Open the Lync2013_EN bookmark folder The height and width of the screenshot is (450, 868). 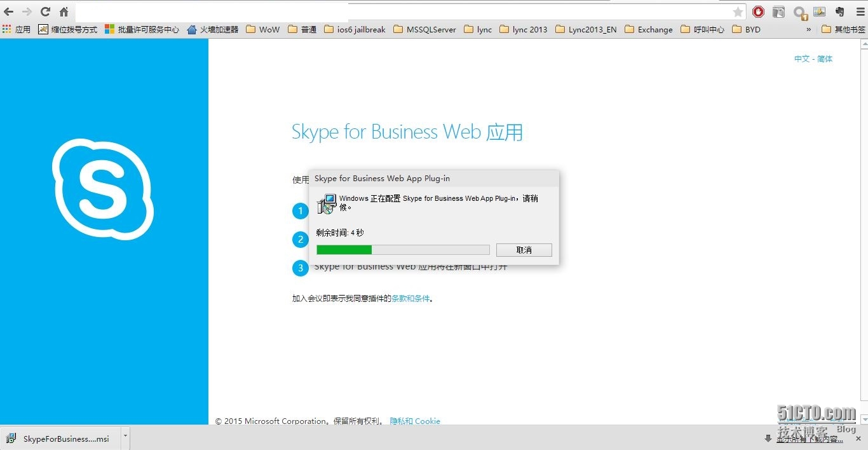(586, 29)
